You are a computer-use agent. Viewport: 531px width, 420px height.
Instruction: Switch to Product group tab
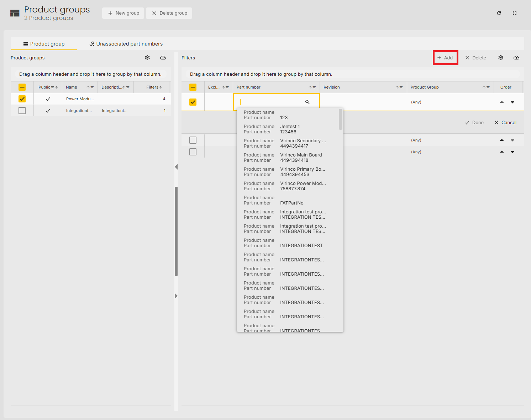pos(44,44)
